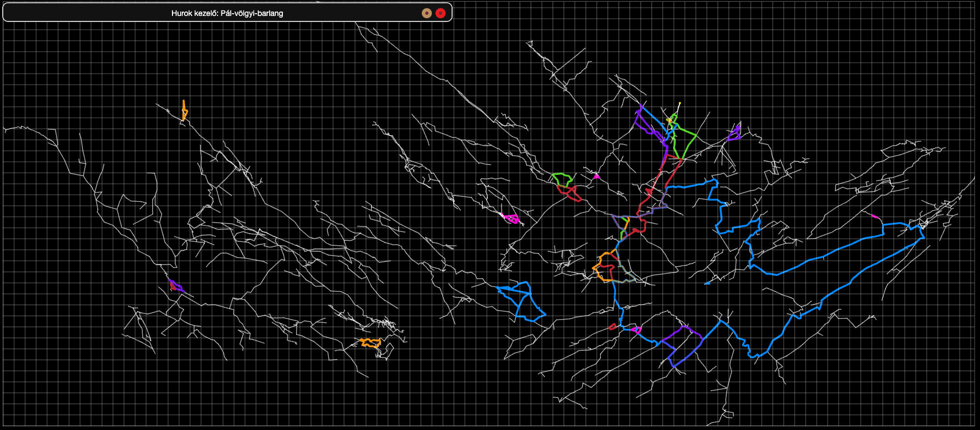This screenshot has width=980, height=430.
Task: Select the isolated purple loop at upper right
Action: pyautogui.click(x=734, y=134)
